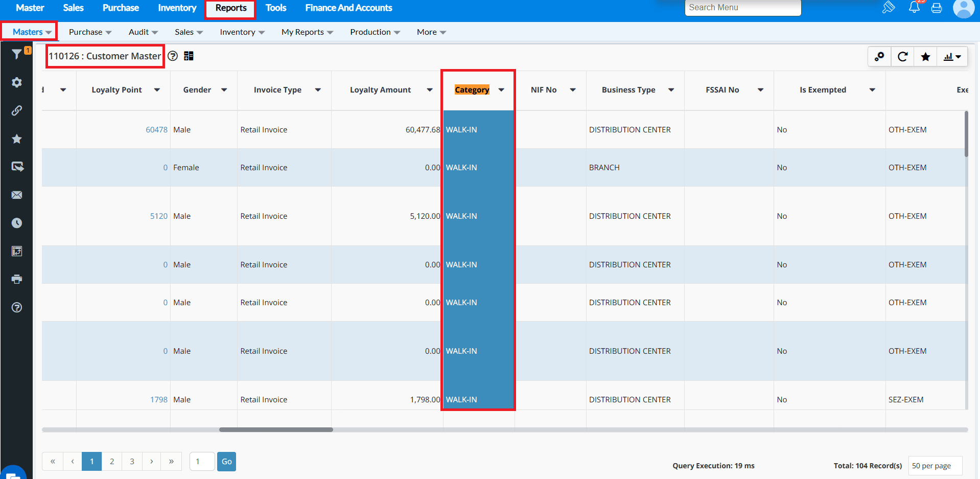Click the printer icon in left sidebar
This screenshot has height=479, width=980.
pyautogui.click(x=17, y=279)
